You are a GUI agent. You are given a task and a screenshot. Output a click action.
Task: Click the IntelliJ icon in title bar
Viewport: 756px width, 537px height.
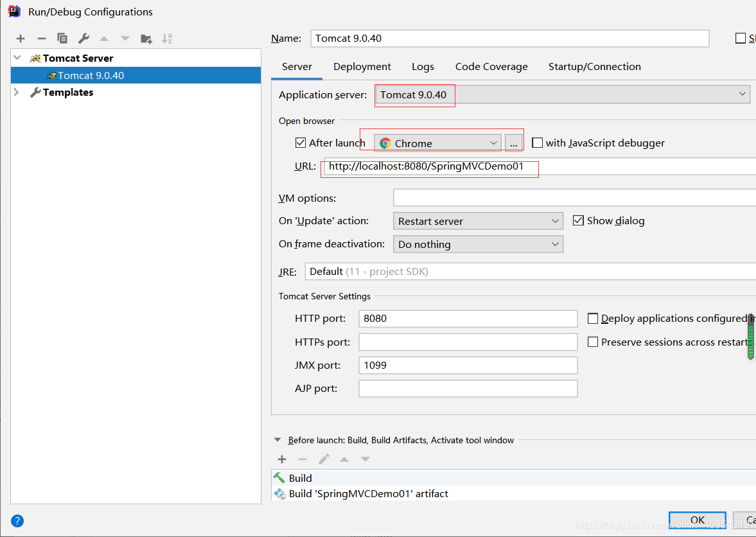pyautogui.click(x=15, y=11)
